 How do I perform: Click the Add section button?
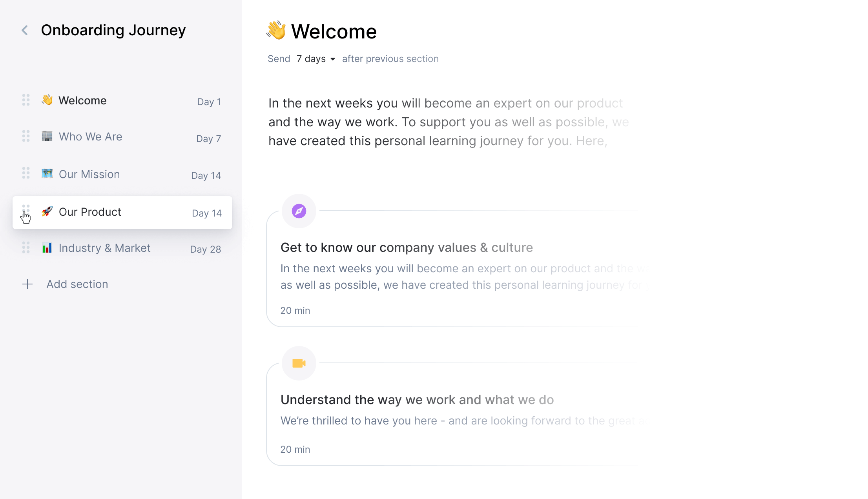pyautogui.click(x=77, y=284)
